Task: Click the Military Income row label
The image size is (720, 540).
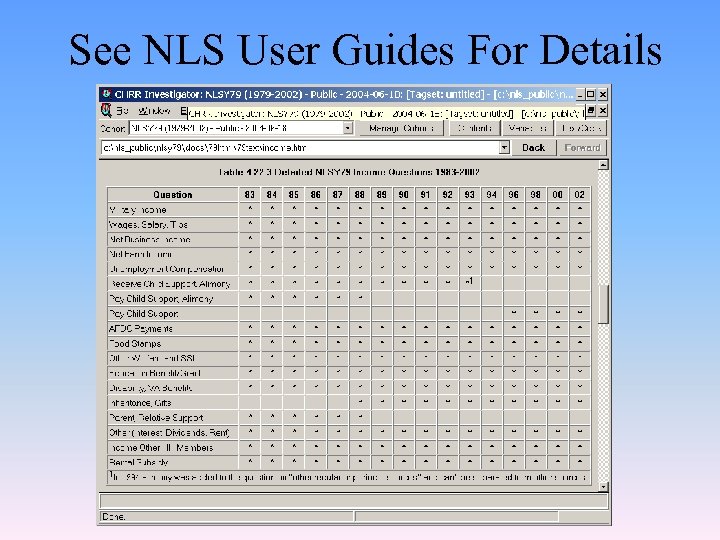Action: point(138,210)
